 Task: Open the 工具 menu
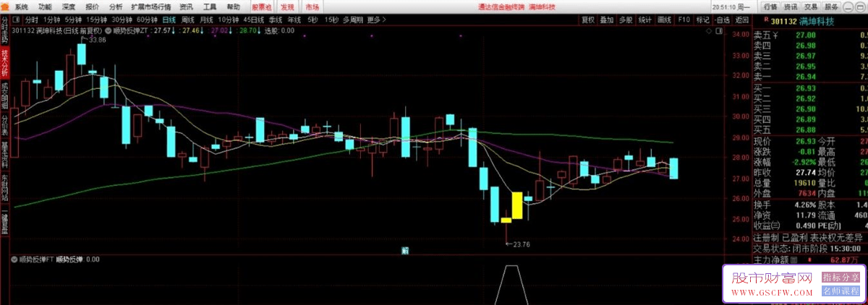(x=210, y=6)
